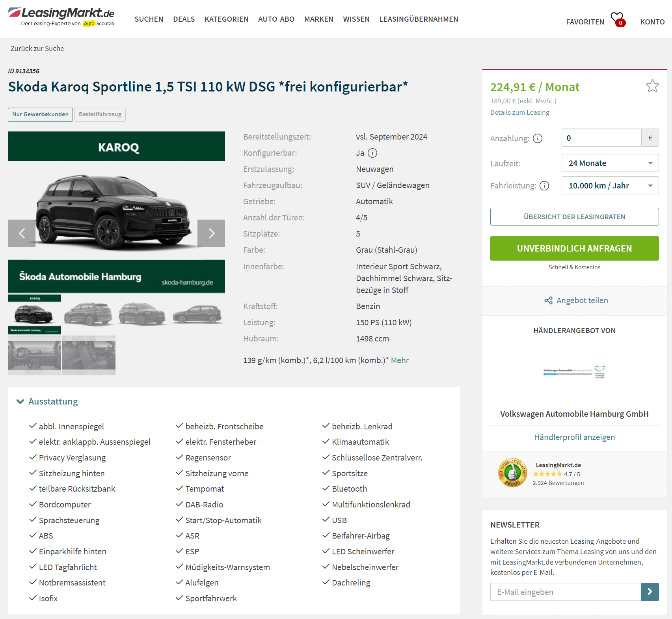Open the Fahrleistung 10.000 km dropdown

tap(610, 186)
